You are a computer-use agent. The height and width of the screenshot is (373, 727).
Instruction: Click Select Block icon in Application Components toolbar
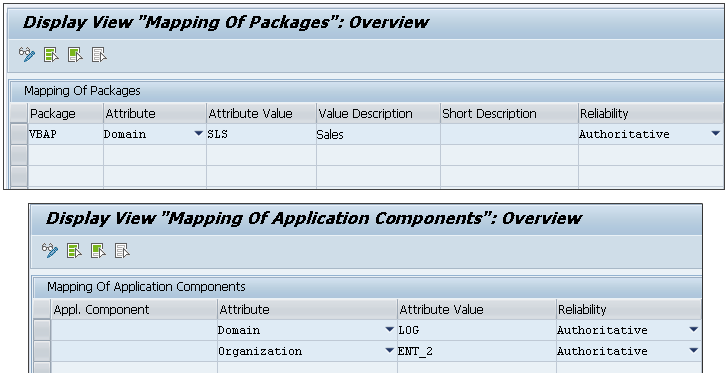point(98,251)
